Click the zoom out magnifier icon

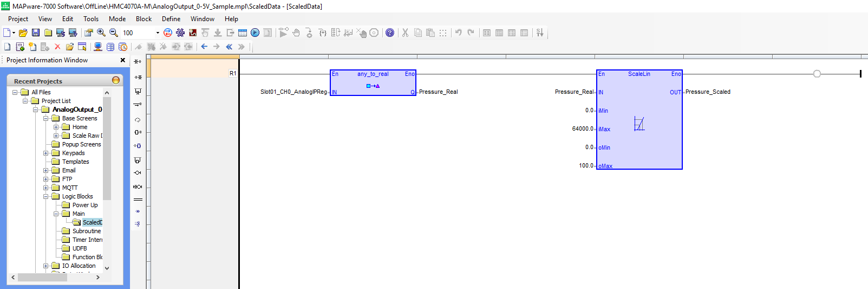[x=114, y=33]
